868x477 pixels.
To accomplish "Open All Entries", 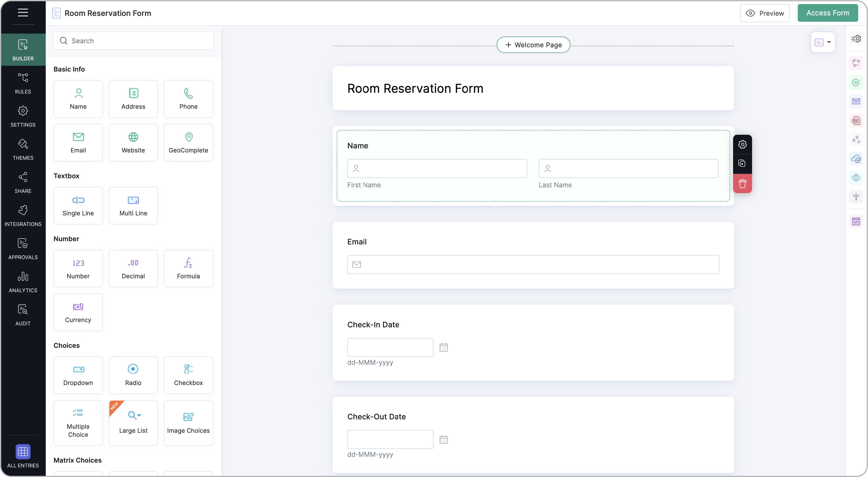I will (23, 456).
